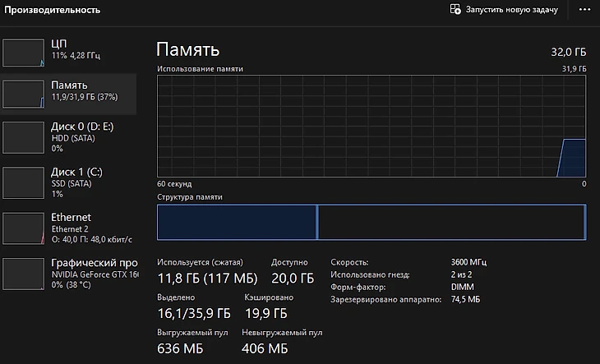Click the Память mini-graph thumbnail
This screenshot has height=364, width=600.
23,93
